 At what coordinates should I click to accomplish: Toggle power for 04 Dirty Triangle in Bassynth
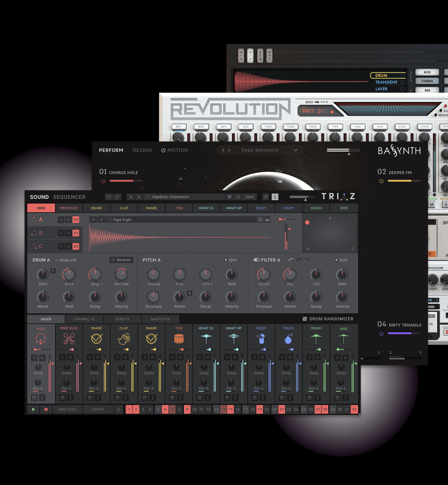381,334
